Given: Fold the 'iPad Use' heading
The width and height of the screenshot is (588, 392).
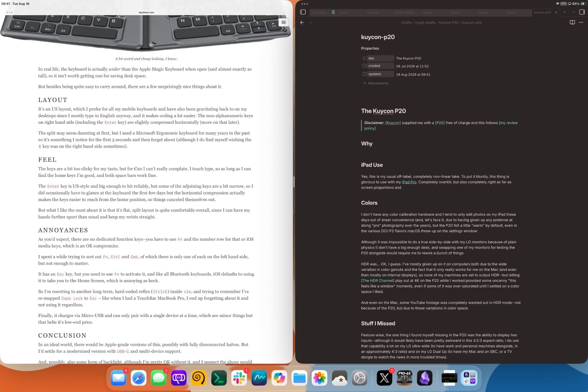Looking at the screenshot, I should coord(372,165).
